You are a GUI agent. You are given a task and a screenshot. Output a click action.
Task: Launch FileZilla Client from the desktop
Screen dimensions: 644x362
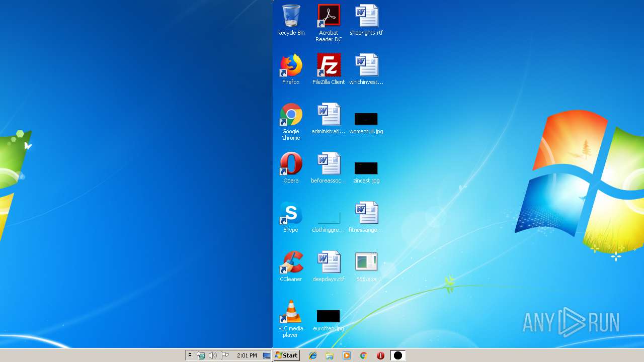pos(329,69)
